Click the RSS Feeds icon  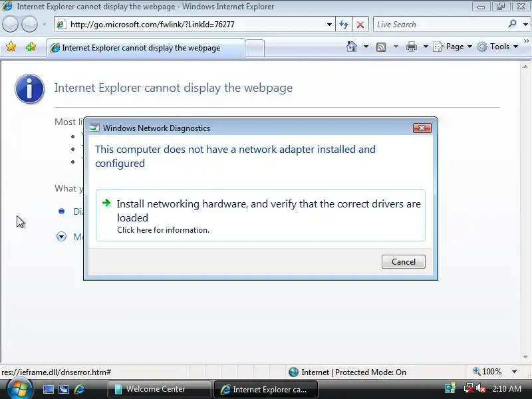click(x=381, y=47)
